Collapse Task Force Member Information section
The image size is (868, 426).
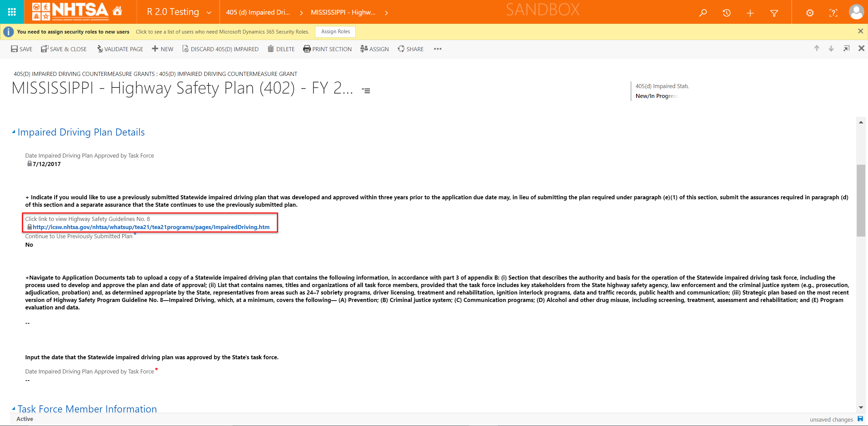(14, 408)
